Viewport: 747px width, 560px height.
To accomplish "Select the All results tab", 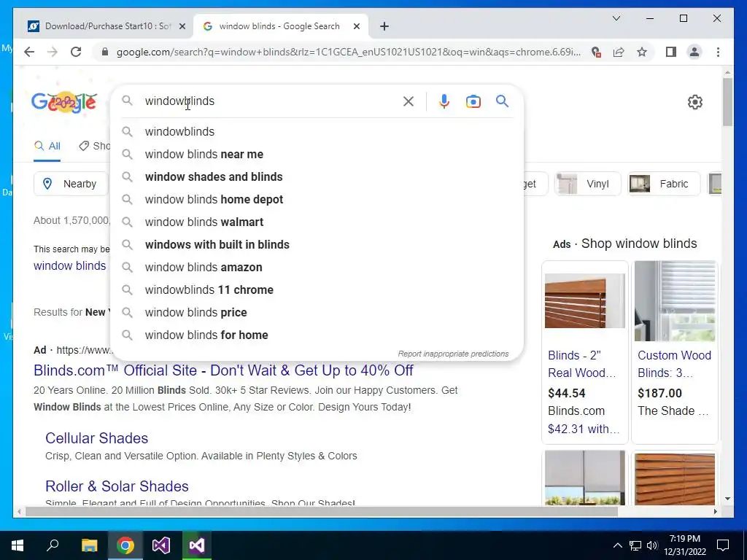I will [x=47, y=146].
